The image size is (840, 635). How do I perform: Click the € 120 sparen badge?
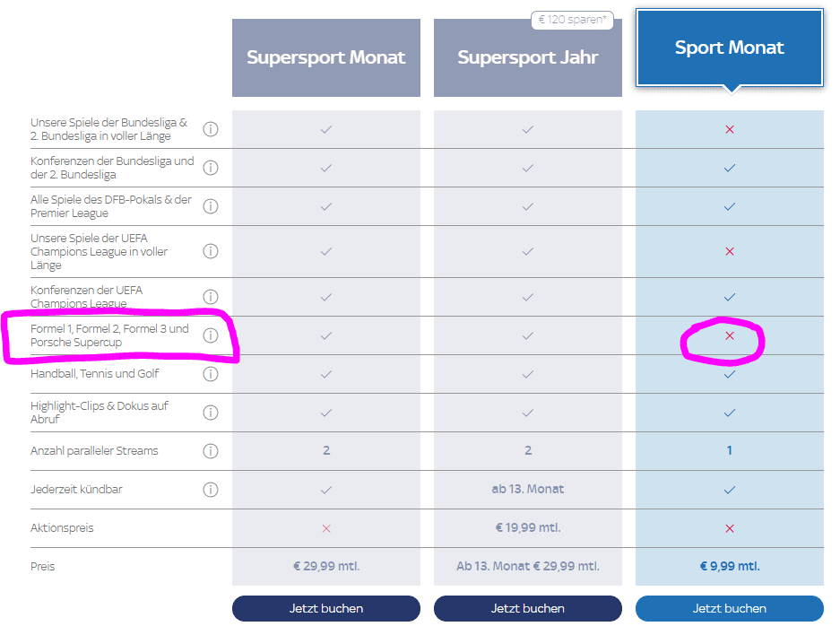pyautogui.click(x=572, y=20)
